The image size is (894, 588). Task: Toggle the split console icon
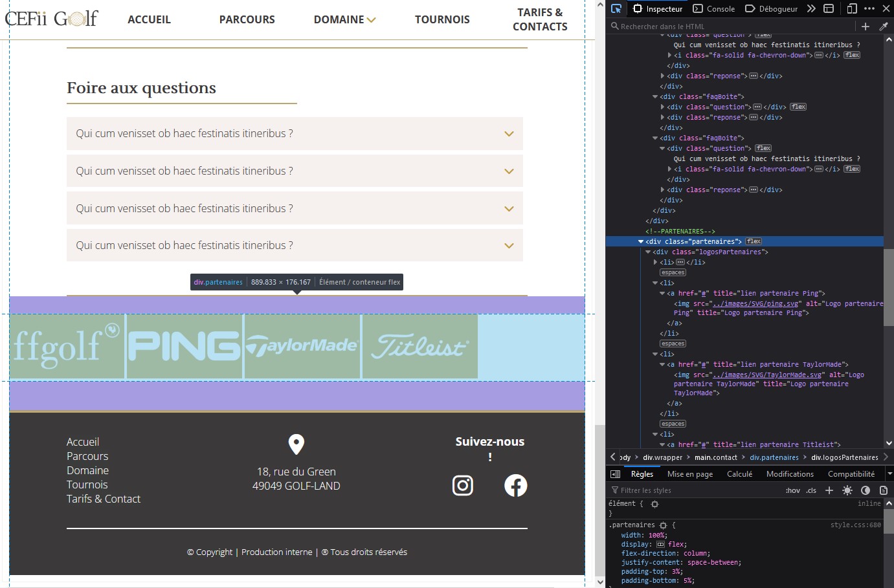tap(829, 8)
